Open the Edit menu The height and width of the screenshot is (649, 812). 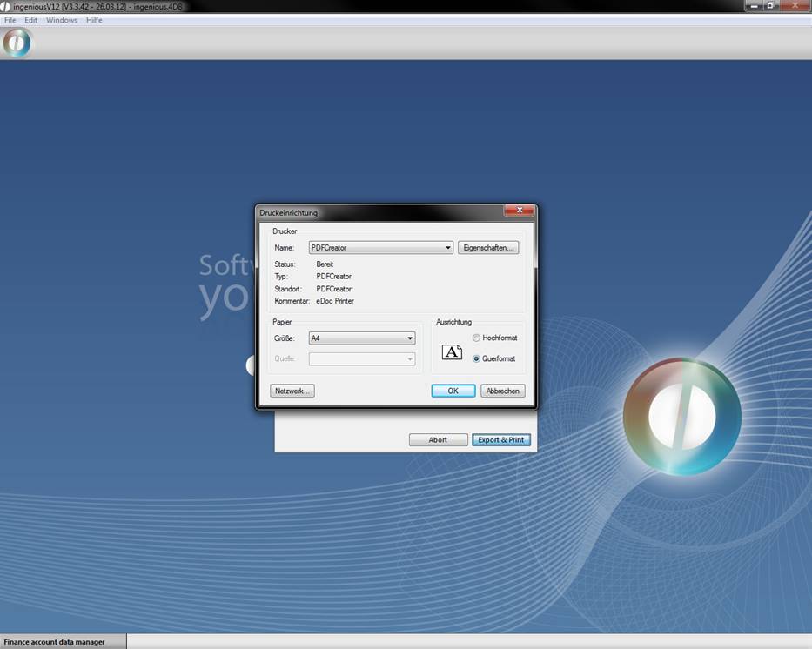(x=31, y=20)
